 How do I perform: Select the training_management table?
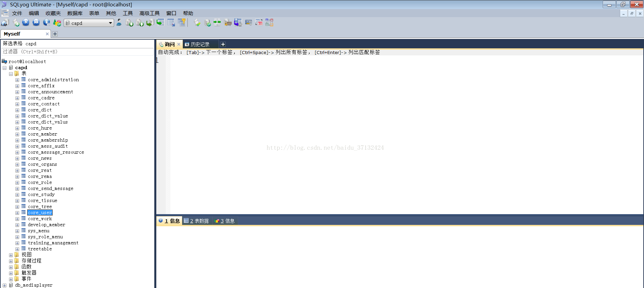coord(53,243)
